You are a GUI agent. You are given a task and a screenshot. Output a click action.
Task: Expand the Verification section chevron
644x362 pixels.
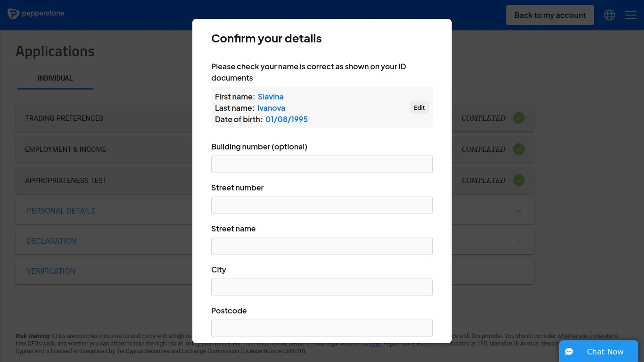[x=519, y=271]
